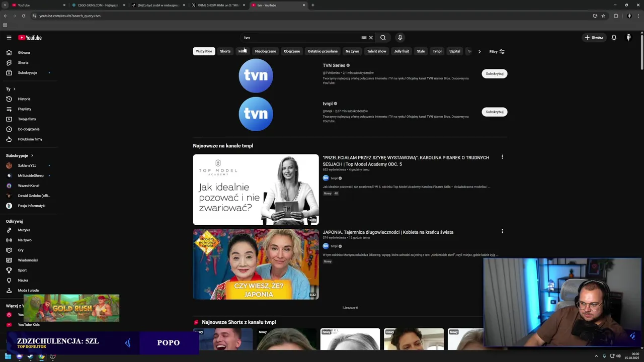Open the notifications bell
This screenshot has height=362, width=644.
(x=614, y=38)
